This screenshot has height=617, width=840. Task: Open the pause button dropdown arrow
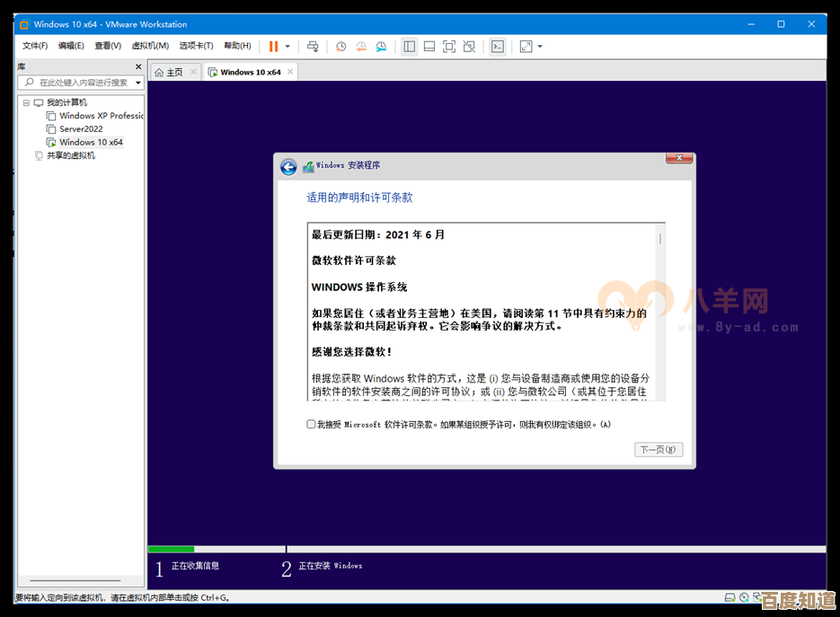(x=287, y=46)
